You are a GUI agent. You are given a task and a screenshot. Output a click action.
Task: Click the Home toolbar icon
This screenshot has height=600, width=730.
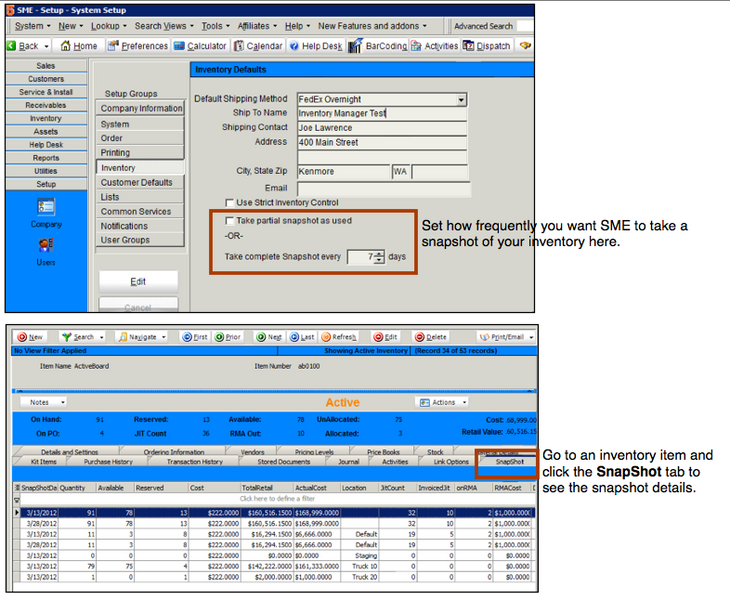point(79,46)
